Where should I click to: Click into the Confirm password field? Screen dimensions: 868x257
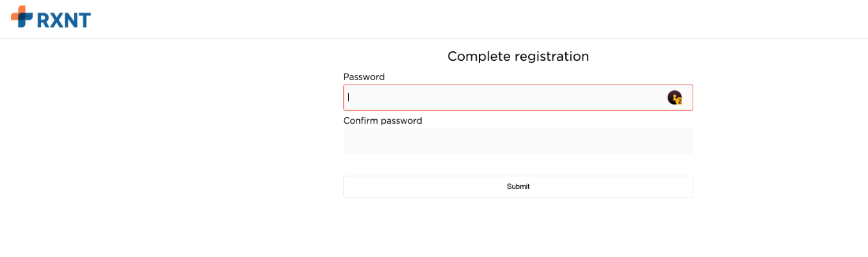pos(518,141)
